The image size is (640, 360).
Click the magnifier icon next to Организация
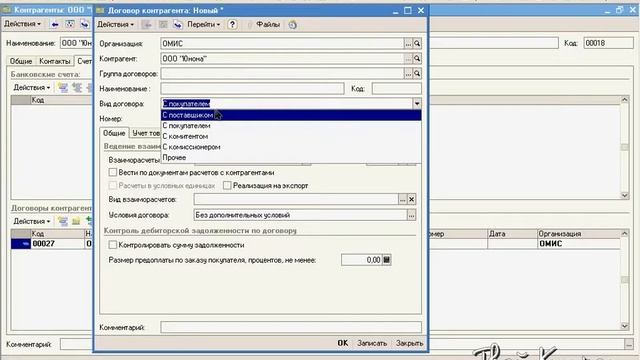coord(417,44)
